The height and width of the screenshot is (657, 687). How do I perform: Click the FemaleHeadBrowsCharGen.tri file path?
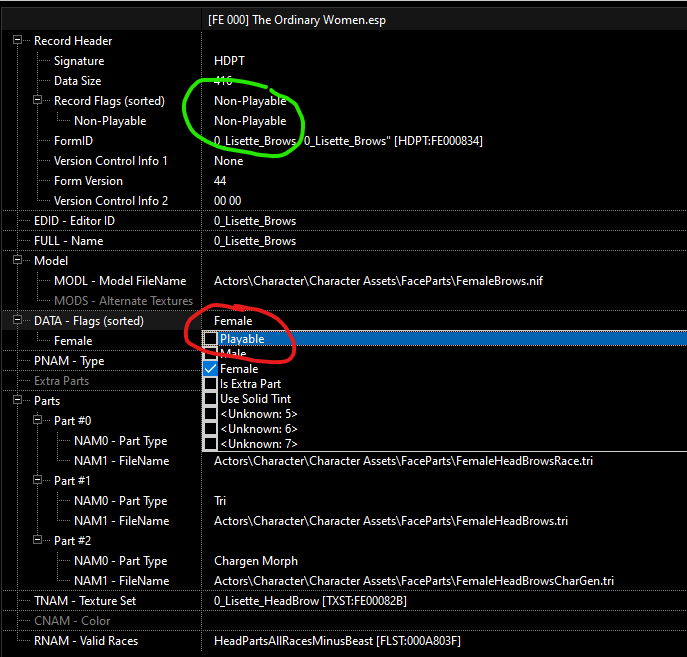coord(414,581)
